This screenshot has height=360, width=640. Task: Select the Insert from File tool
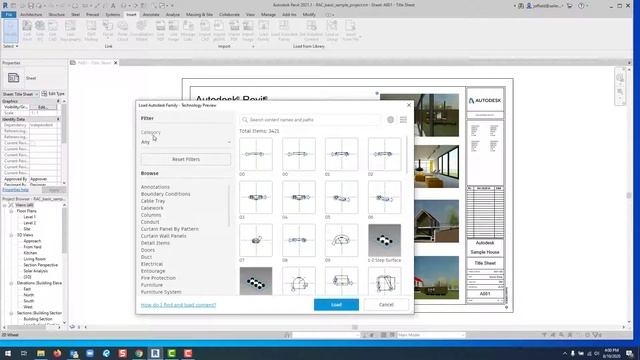pyautogui.click(x=350, y=31)
